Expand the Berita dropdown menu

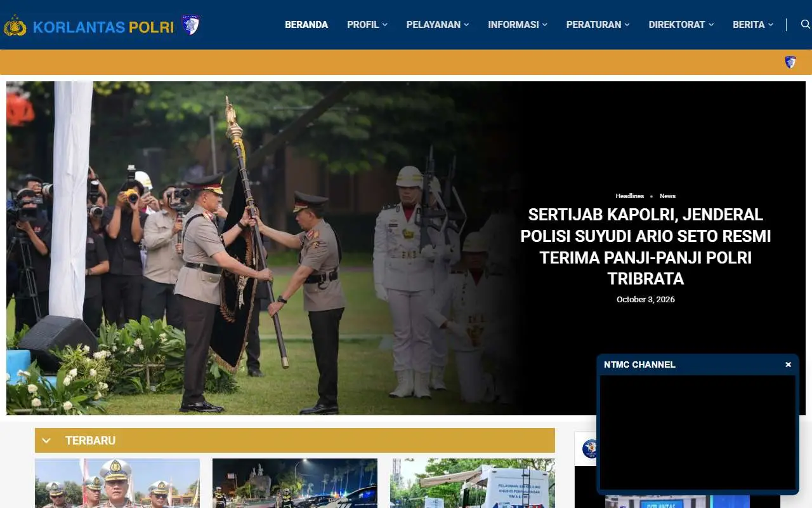pos(753,25)
